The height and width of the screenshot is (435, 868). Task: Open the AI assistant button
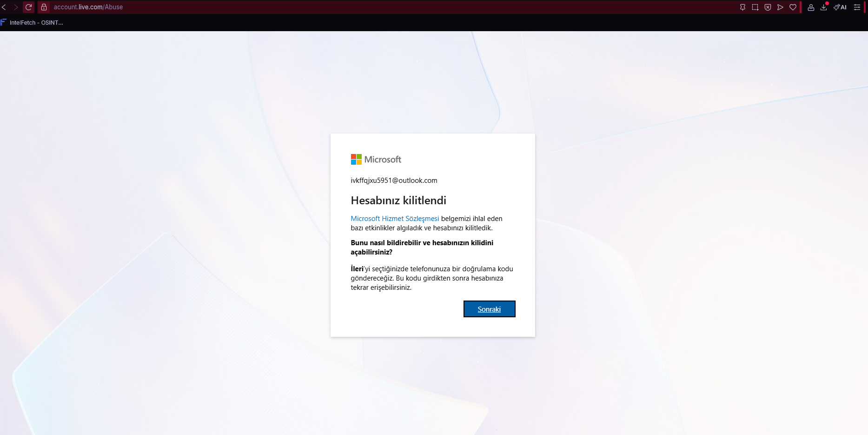(840, 7)
